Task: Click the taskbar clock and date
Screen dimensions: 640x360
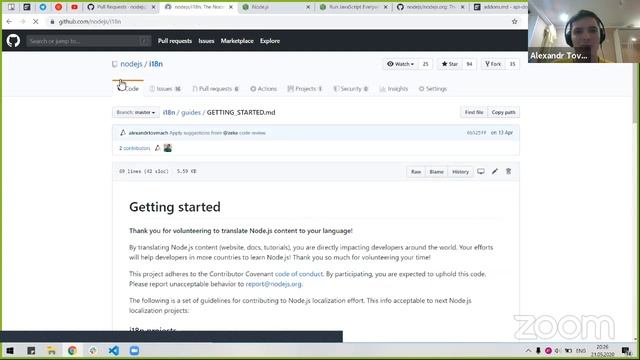Action: [602, 351]
